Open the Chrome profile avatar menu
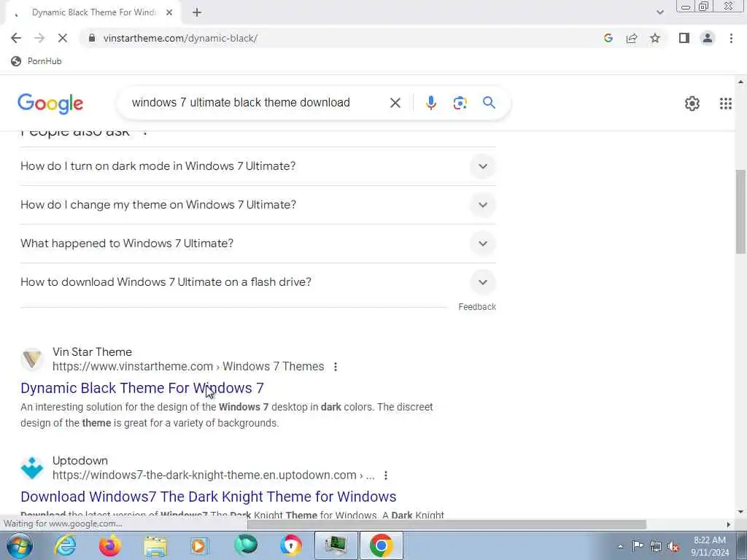 click(708, 38)
